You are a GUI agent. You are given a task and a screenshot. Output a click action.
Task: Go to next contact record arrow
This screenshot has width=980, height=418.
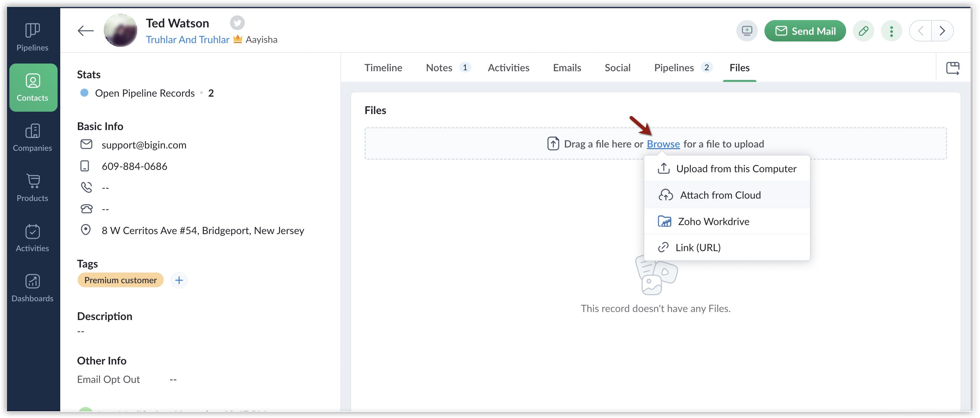point(942,31)
